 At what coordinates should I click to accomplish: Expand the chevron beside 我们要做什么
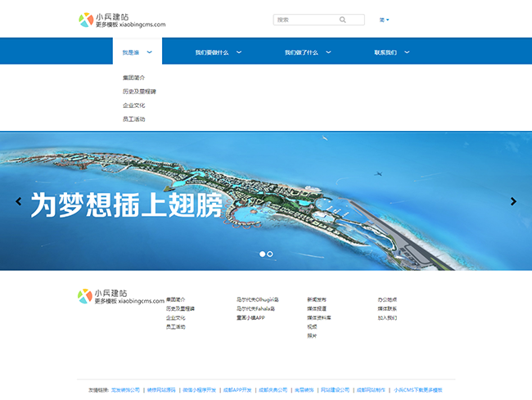(x=239, y=52)
